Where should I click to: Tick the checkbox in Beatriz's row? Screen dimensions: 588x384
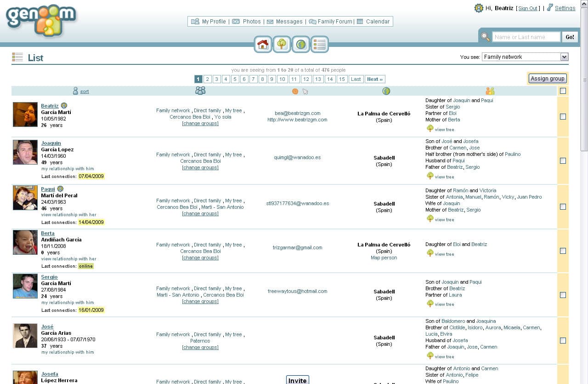[x=563, y=117]
